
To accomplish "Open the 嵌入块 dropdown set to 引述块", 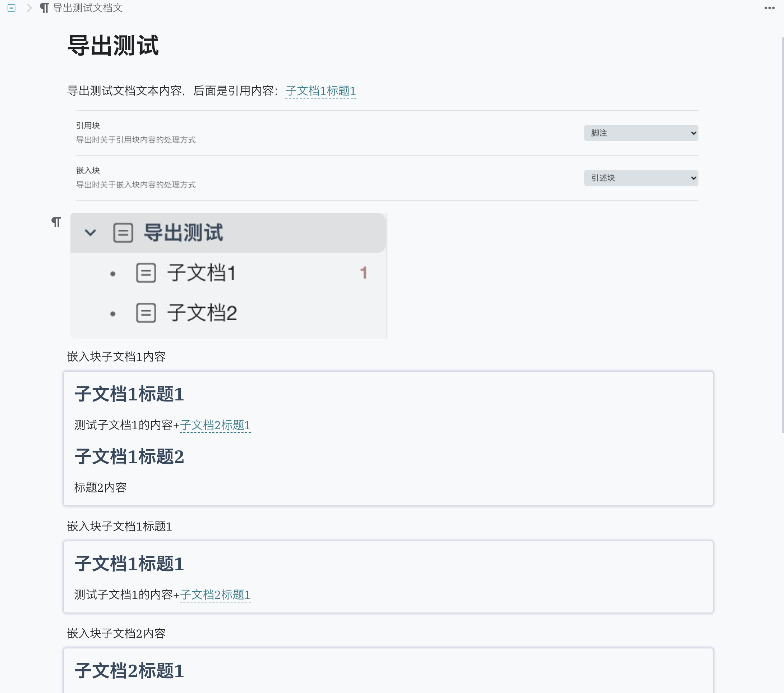I will 641,178.
